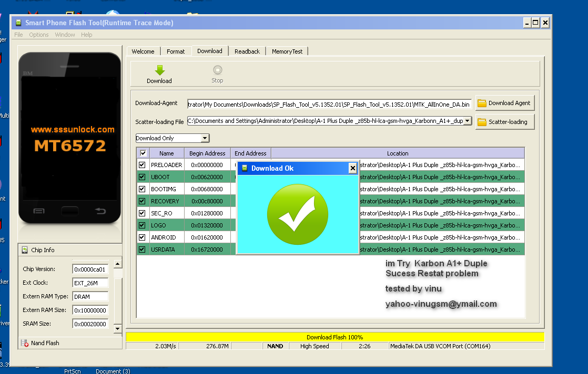Select the RECOVERY name cell
This screenshot has height=374, width=588.
pyautogui.click(x=167, y=201)
